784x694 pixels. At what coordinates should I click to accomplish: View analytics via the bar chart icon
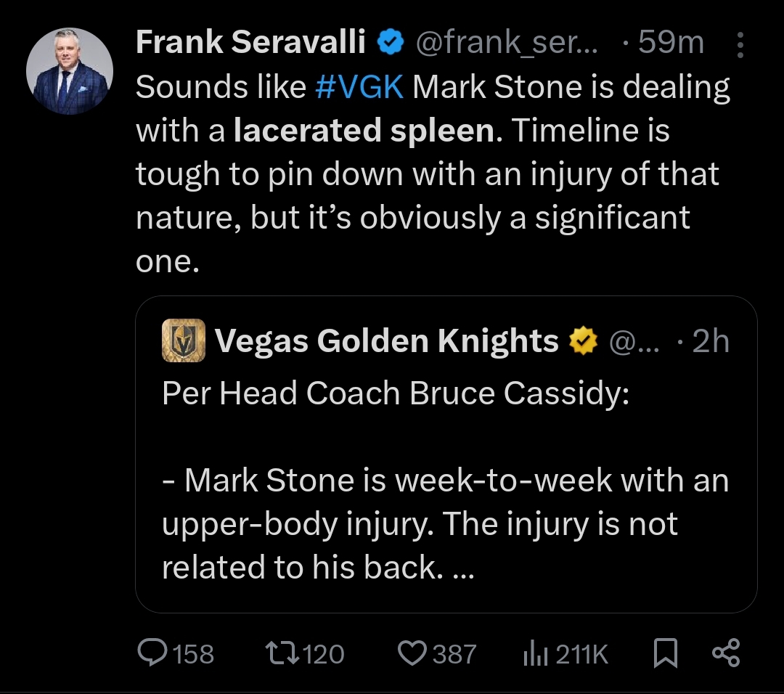(x=536, y=654)
